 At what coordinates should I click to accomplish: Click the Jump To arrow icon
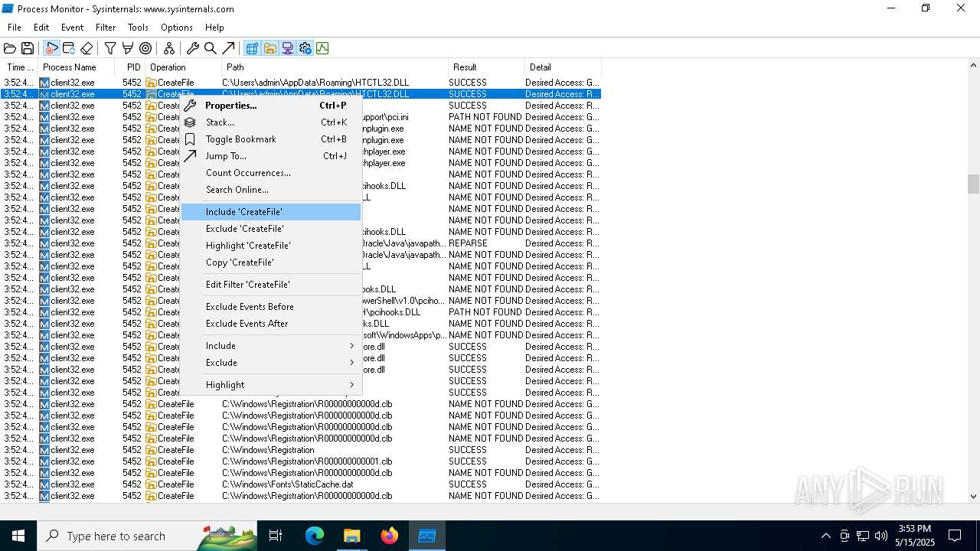coord(228,48)
